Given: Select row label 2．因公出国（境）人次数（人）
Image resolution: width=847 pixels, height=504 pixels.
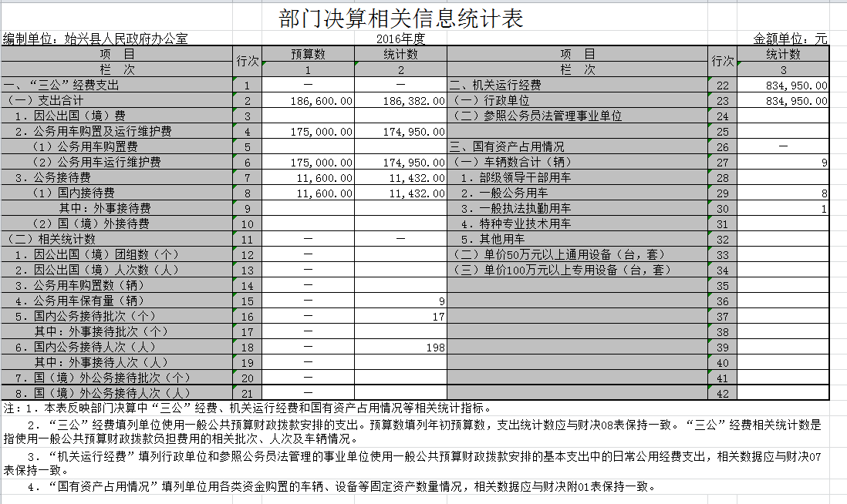Looking at the screenshot, I should tap(96, 270).
